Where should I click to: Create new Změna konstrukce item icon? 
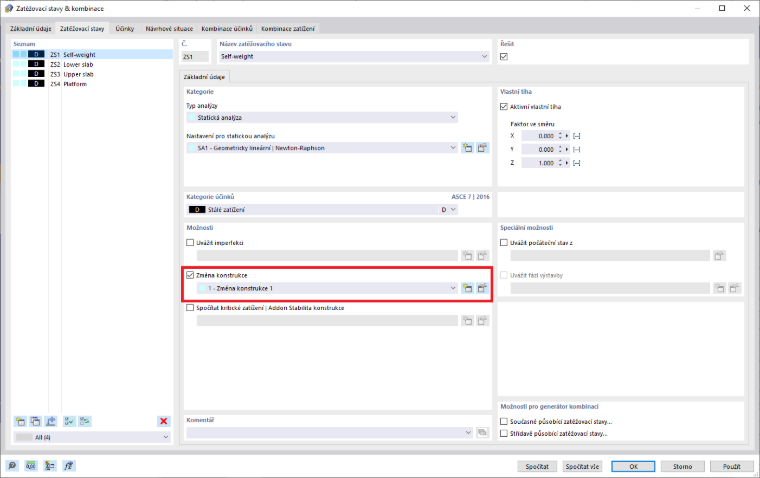(467, 288)
